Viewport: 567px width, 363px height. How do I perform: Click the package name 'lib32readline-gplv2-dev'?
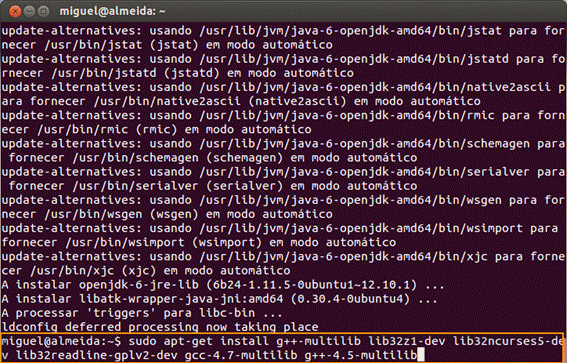[97, 355]
